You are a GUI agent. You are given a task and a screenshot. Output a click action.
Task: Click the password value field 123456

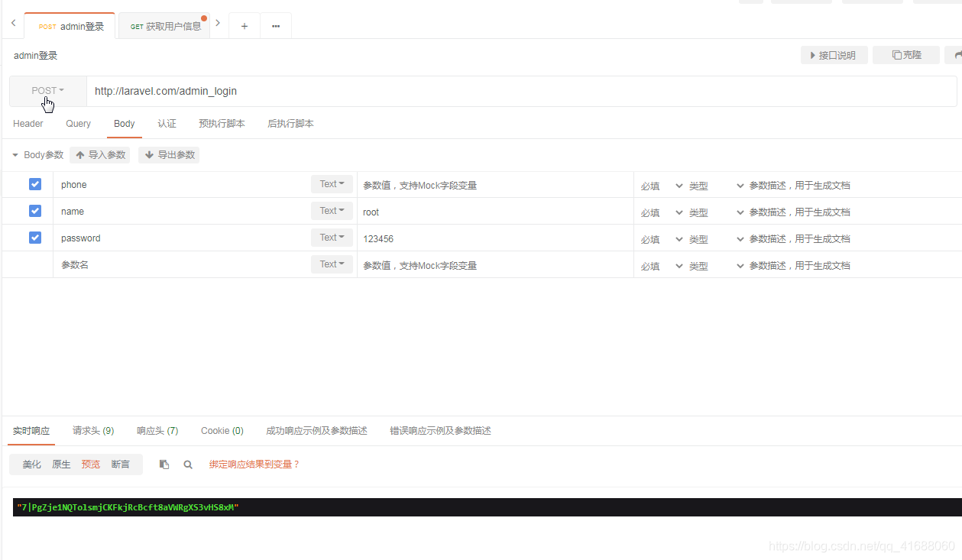tap(495, 238)
